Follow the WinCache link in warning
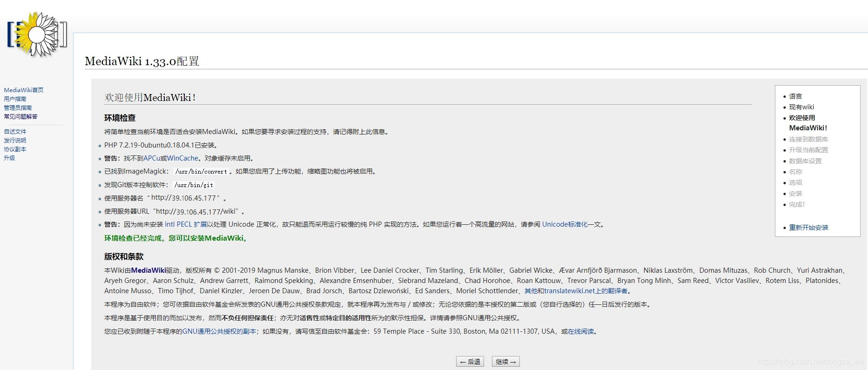Screen dimensions: 868x370 point(182,158)
